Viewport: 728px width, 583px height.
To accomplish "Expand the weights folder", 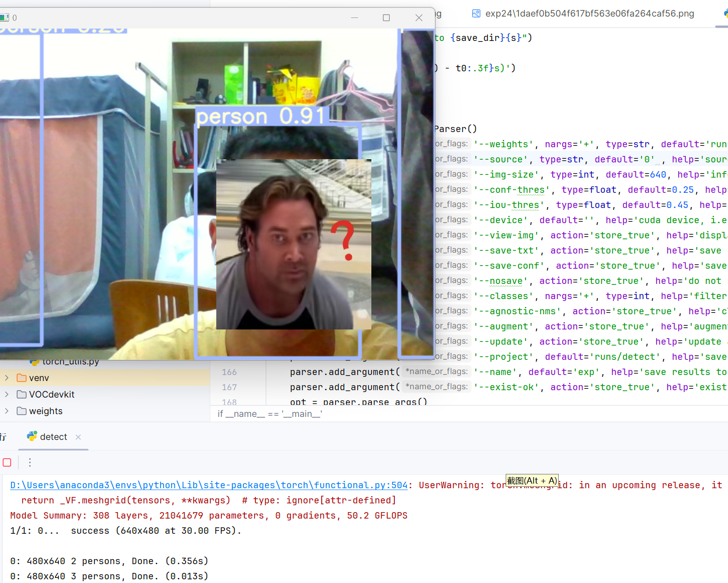I will (x=7, y=411).
